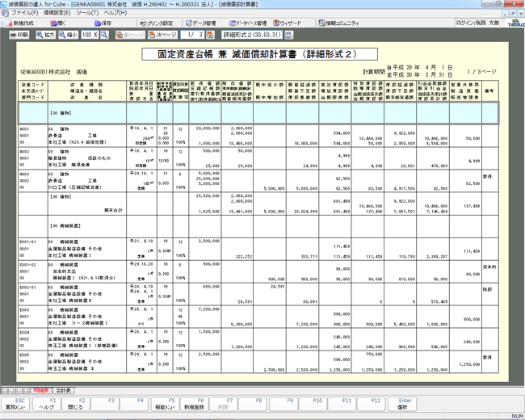
Task: Click 開く toolbar icon
Action: coord(58,23)
